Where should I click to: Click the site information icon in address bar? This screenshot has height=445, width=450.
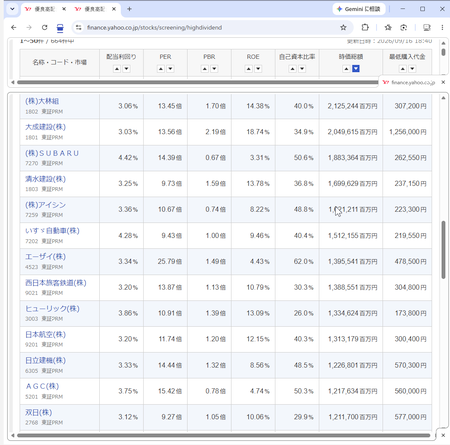click(79, 28)
